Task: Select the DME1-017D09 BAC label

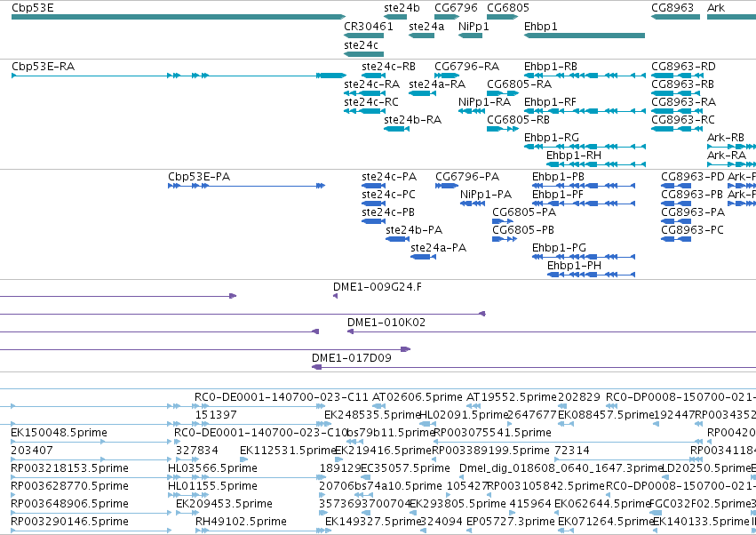Action: point(352,358)
